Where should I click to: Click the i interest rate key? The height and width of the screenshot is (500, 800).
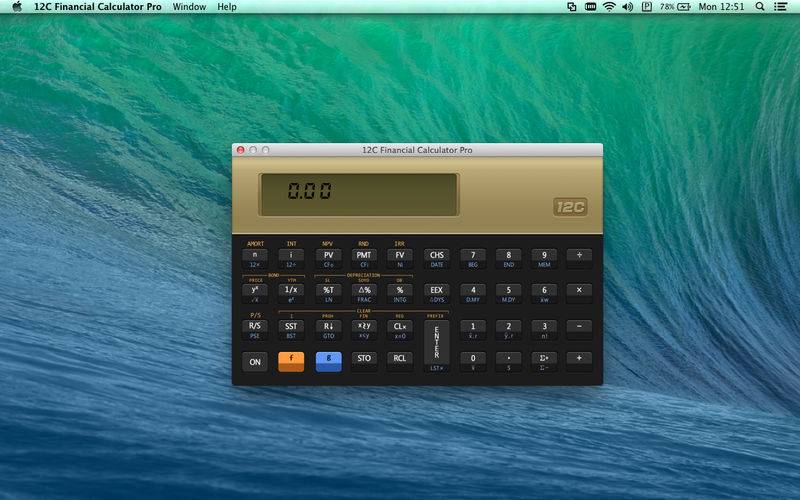pos(291,259)
